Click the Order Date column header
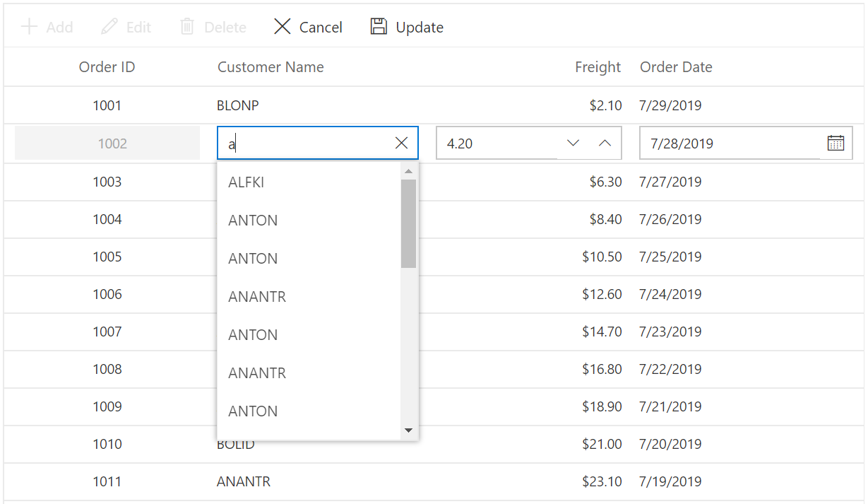The height and width of the screenshot is (504, 868). tap(676, 67)
